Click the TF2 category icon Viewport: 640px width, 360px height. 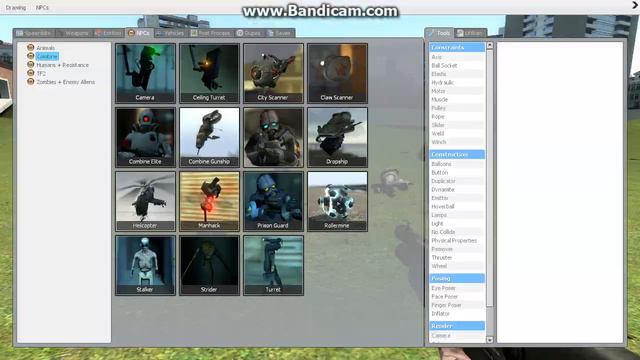click(x=31, y=73)
